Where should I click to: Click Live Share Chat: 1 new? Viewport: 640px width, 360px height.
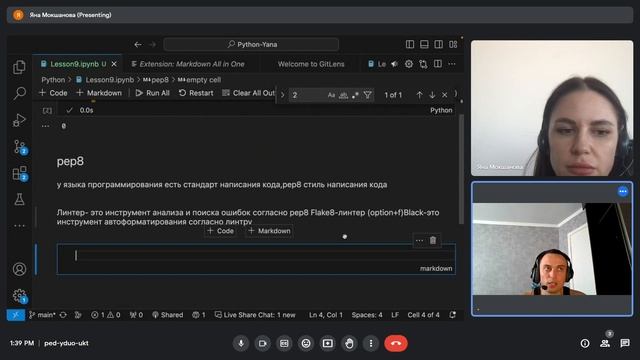255,315
